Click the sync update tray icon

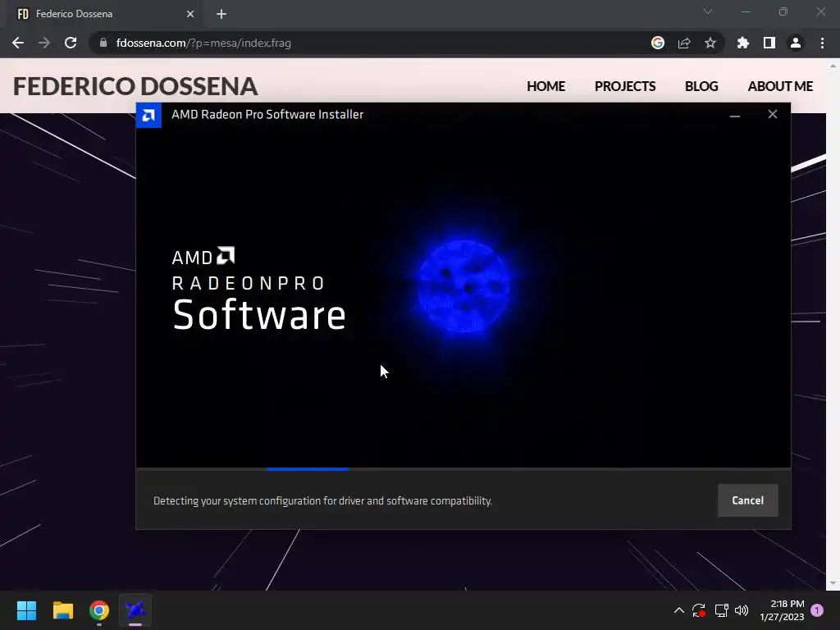699,610
